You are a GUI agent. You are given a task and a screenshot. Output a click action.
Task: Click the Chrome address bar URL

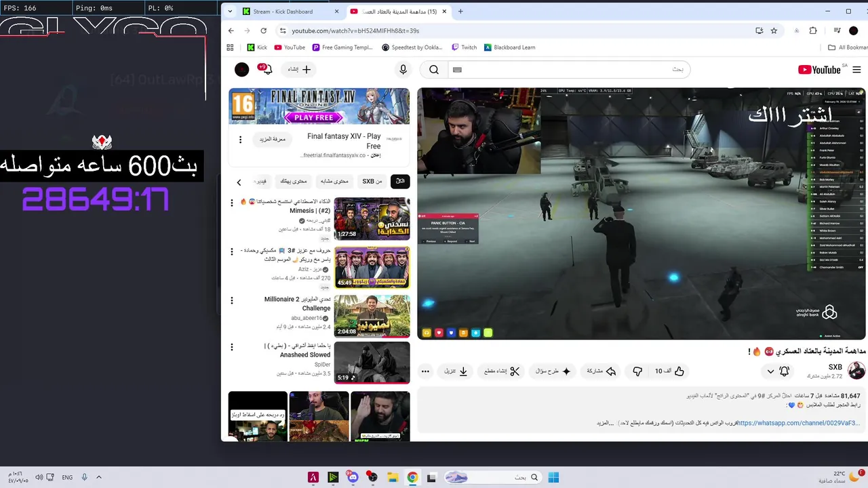point(355,30)
